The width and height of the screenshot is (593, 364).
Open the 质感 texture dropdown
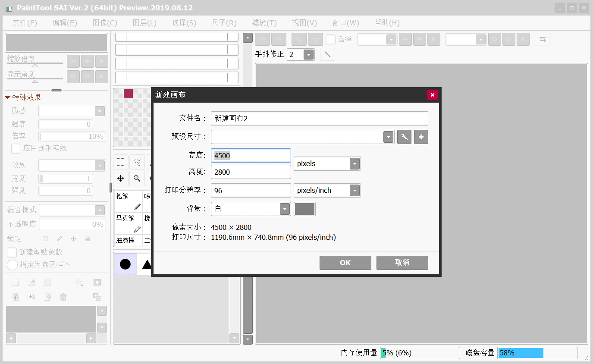point(100,111)
